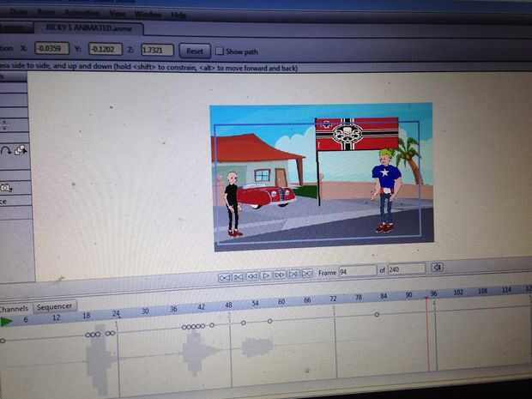532x399 pixels.
Task: Select the lone keyframe near frame 84
Action: point(377,315)
